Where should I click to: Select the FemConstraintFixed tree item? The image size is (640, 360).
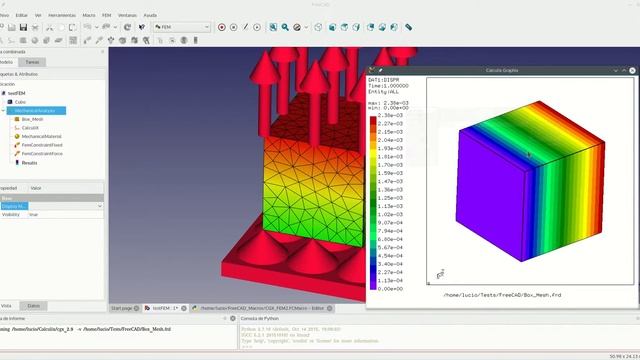(x=42, y=145)
